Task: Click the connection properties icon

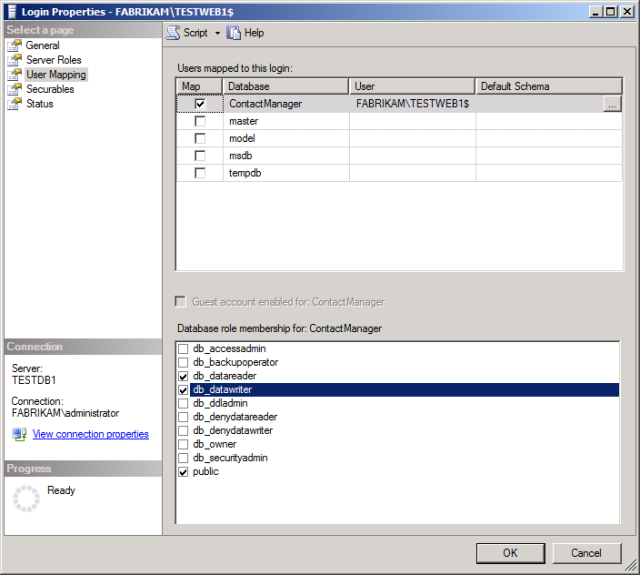Action: (x=19, y=434)
